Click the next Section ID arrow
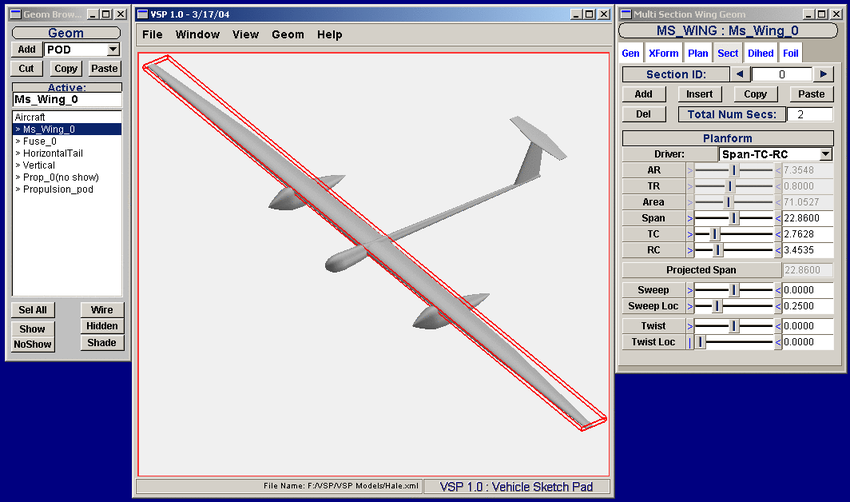The height and width of the screenshot is (502, 850). point(822,74)
